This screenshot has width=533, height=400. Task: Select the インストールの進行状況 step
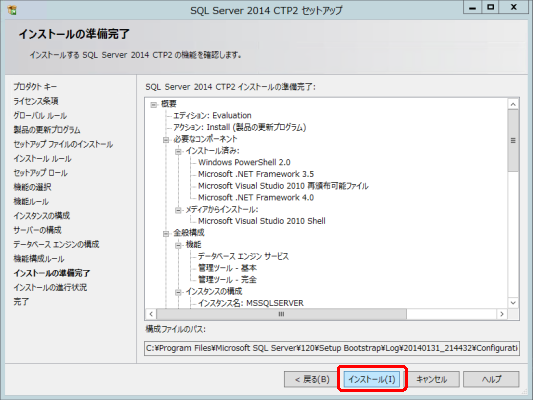[x=50, y=288]
